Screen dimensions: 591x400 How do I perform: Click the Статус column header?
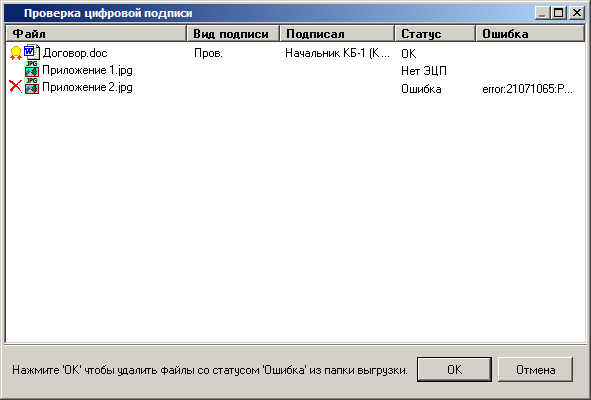click(x=435, y=34)
